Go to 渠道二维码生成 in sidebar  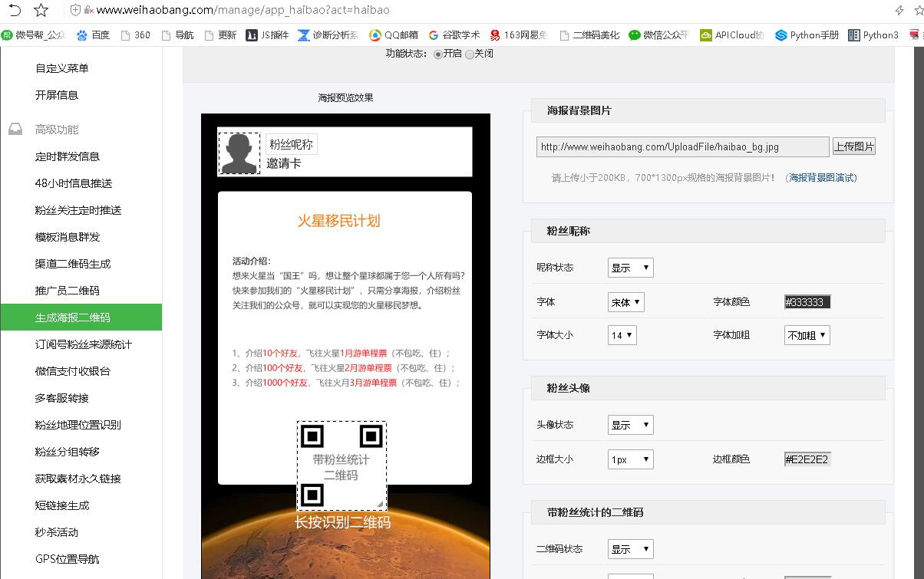(x=73, y=264)
